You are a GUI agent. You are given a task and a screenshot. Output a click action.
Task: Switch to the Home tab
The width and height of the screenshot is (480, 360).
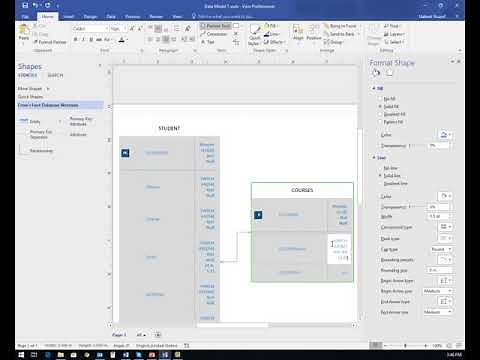(x=47, y=16)
